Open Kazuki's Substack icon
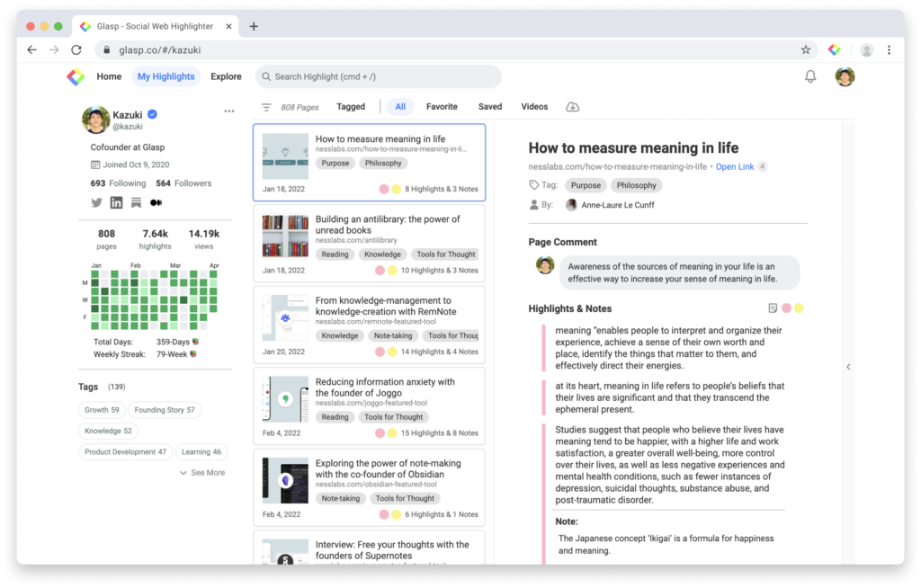The width and height of the screenshot is (921, 588). point(137,202)
